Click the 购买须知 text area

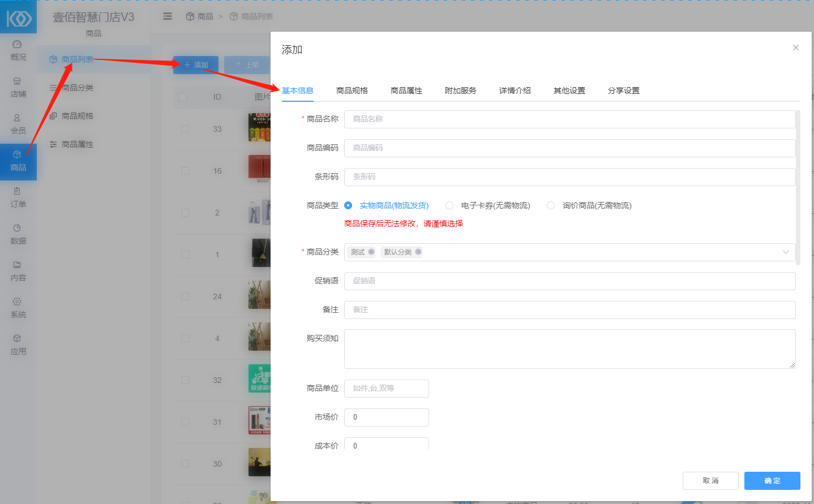coord(569,349)
